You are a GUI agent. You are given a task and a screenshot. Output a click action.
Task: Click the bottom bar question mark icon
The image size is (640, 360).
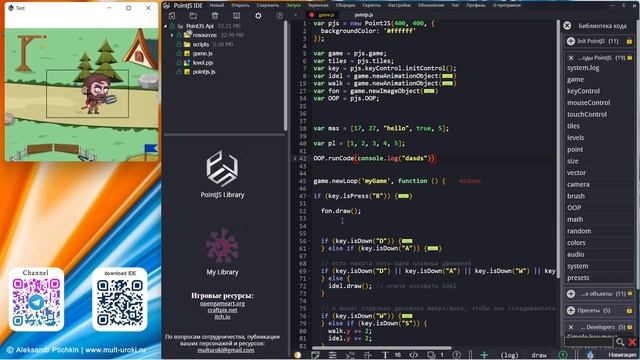[457, 355]
